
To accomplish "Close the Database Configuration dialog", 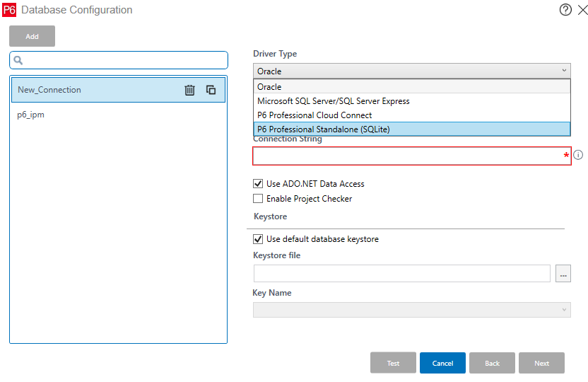I will click(582, 10).
